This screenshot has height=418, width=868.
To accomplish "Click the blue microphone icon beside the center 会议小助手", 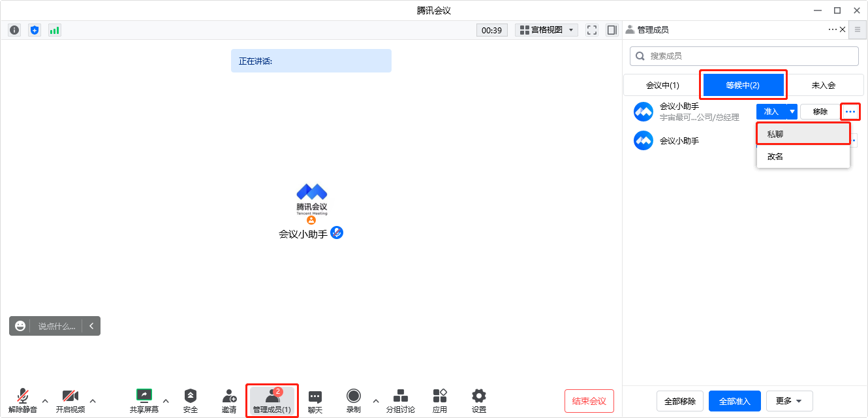I will 337,233.
